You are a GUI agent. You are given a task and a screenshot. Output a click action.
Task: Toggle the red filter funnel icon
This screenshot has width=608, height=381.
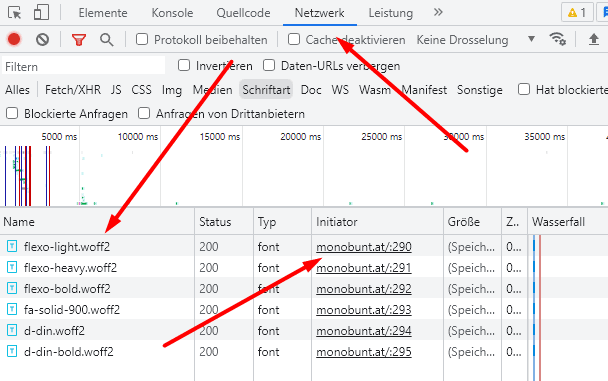click(79, 40)
